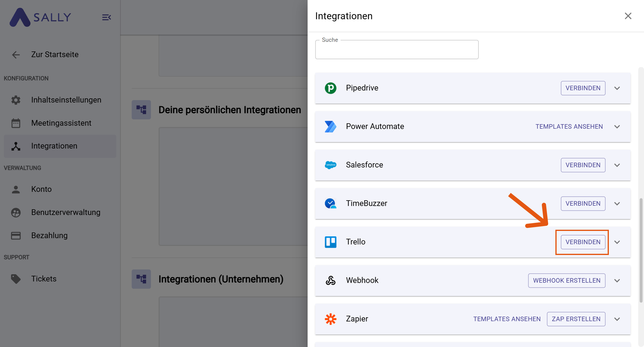
Task: Expand the Pipedrive row chevron
Action: pyautogui.click(x=617, y=88)
